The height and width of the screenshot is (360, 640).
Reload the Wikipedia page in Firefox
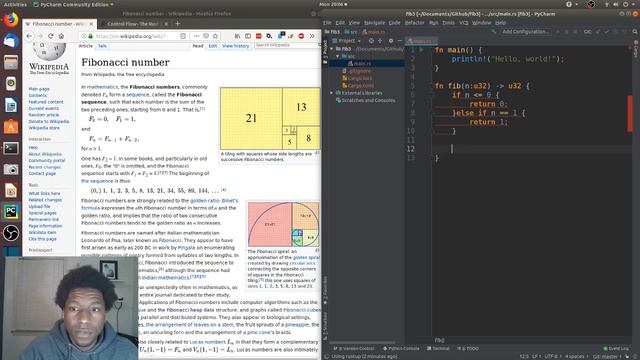click(51, 36)
